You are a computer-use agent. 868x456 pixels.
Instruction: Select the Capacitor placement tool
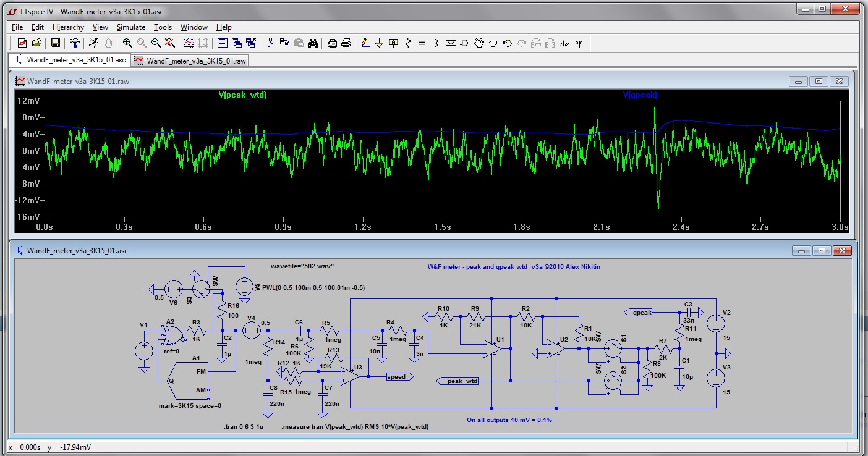422,43
